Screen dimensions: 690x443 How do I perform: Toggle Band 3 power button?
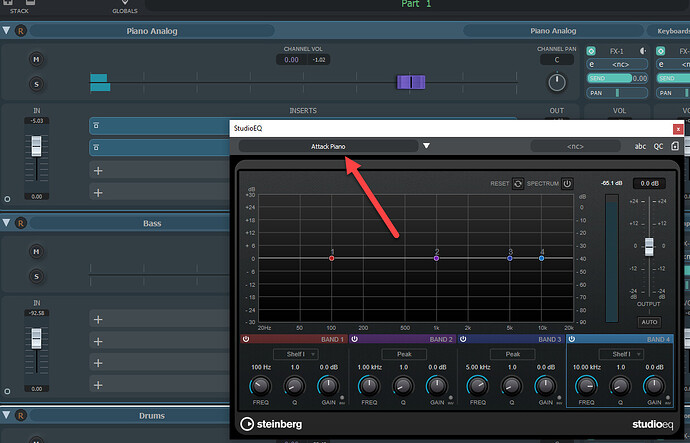463,339
